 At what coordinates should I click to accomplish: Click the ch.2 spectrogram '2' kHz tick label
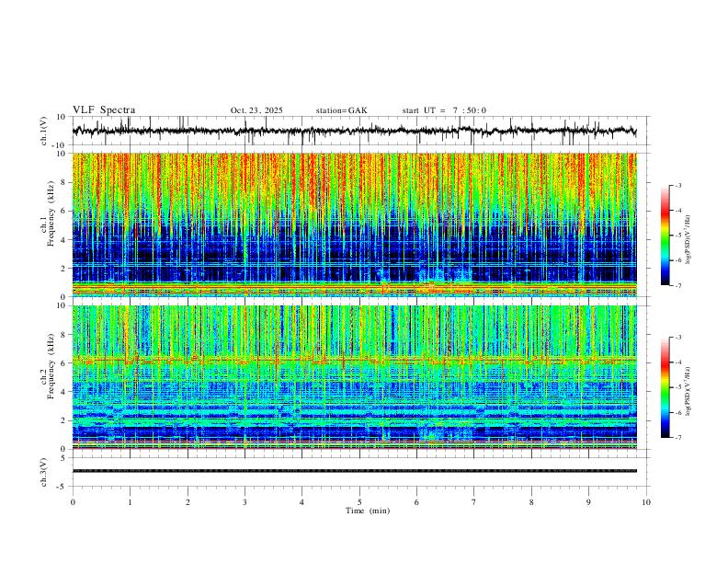pos(64,420)
